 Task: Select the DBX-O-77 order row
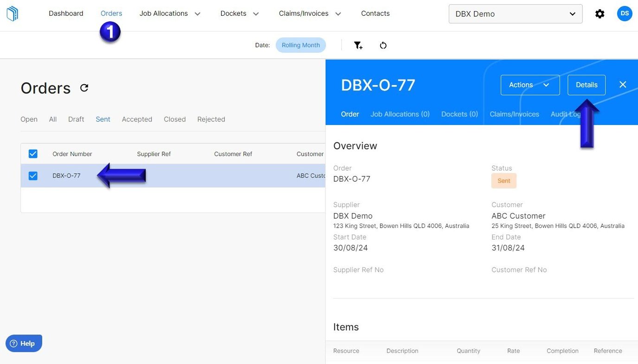coord(66,176)
